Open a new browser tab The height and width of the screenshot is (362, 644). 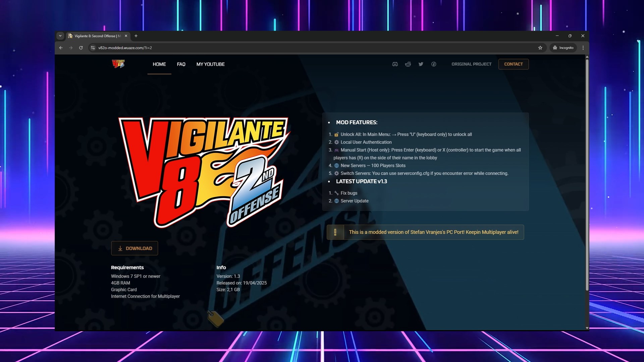point(136,36)
